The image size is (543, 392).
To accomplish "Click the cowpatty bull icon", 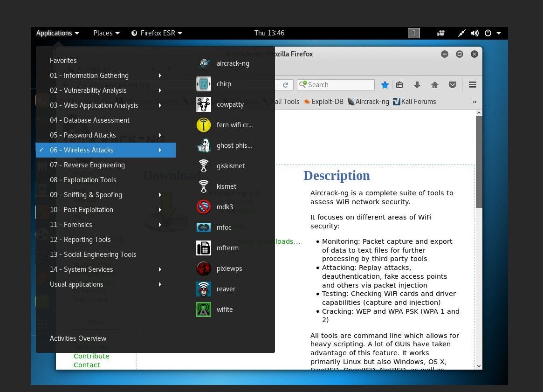I will click(204, 104).
